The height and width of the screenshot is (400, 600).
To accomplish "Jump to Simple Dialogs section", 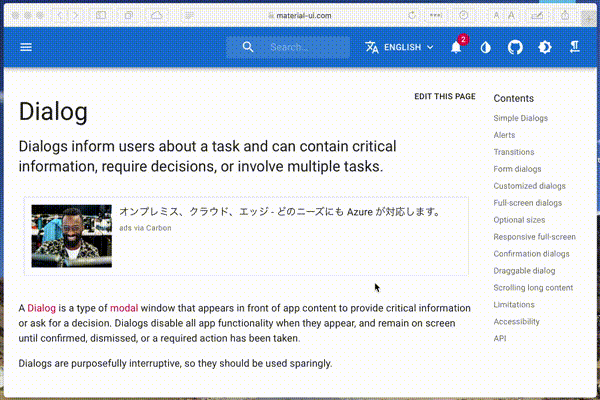I will point(520,118).
